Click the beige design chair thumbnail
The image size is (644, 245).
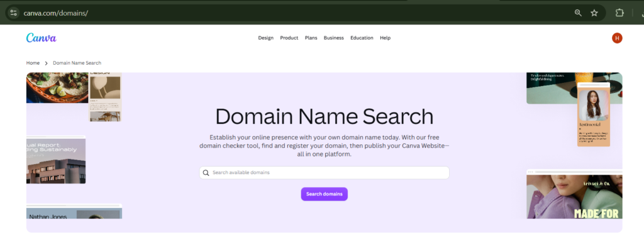[x=105, y=97]
